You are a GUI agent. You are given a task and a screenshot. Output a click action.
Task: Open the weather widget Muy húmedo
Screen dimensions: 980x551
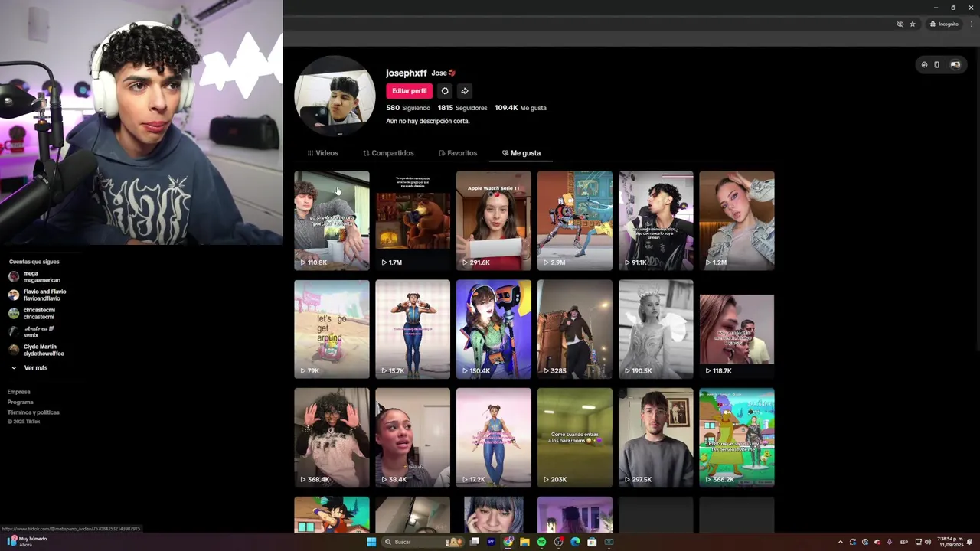pos(27,542)
